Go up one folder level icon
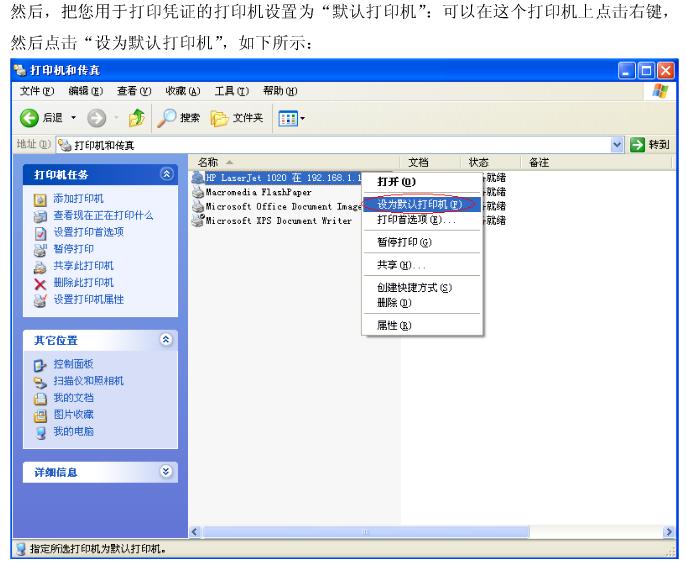The height and width of the screenshot is (573, 686). click(137, 118)
